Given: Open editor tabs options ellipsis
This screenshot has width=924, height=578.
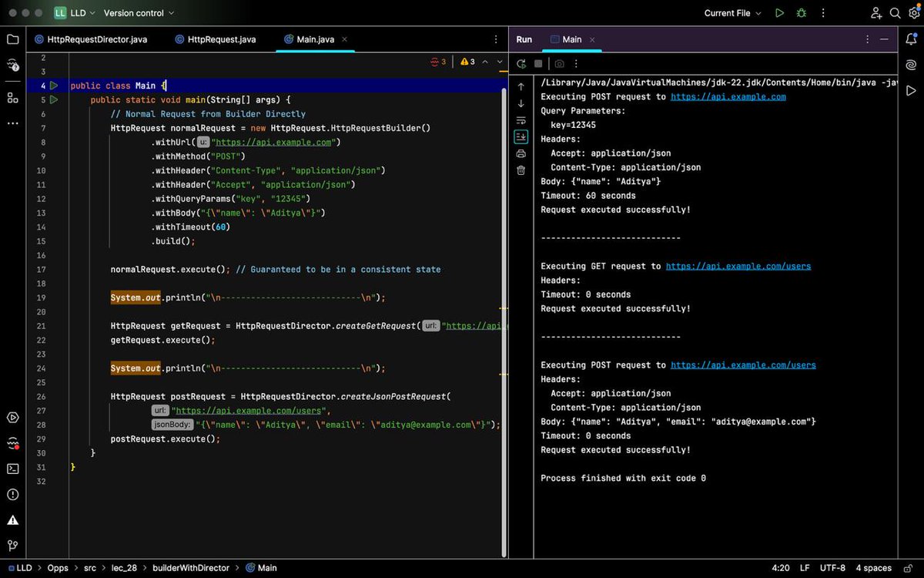Looking at the screenshot, I should [x=496, y=39].
